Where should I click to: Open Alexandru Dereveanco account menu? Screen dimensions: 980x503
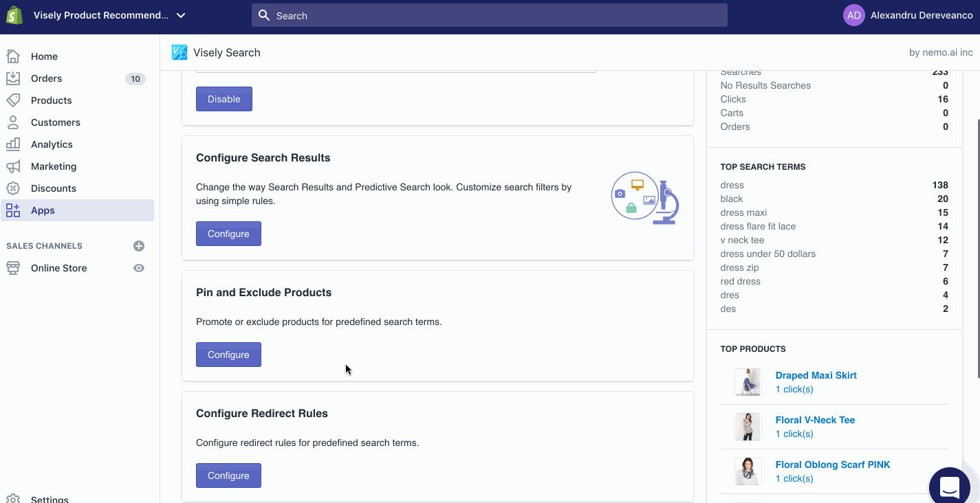click(x=921, y=15)
